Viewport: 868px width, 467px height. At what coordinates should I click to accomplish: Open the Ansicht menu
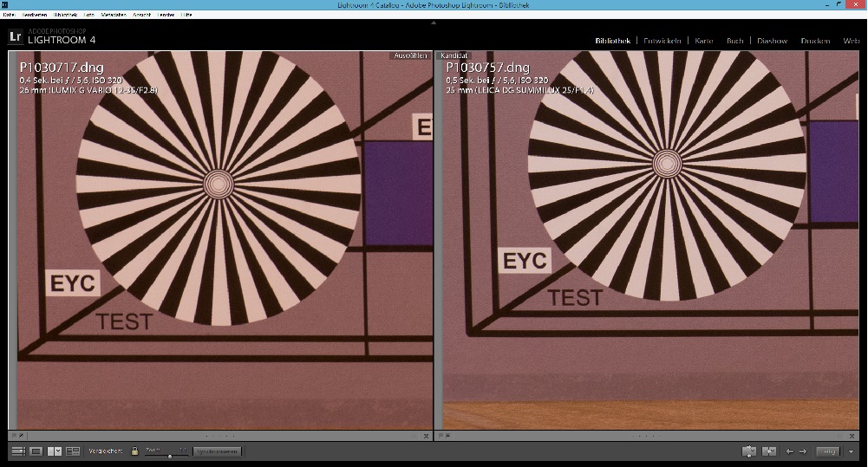click(x=141, y=15)
